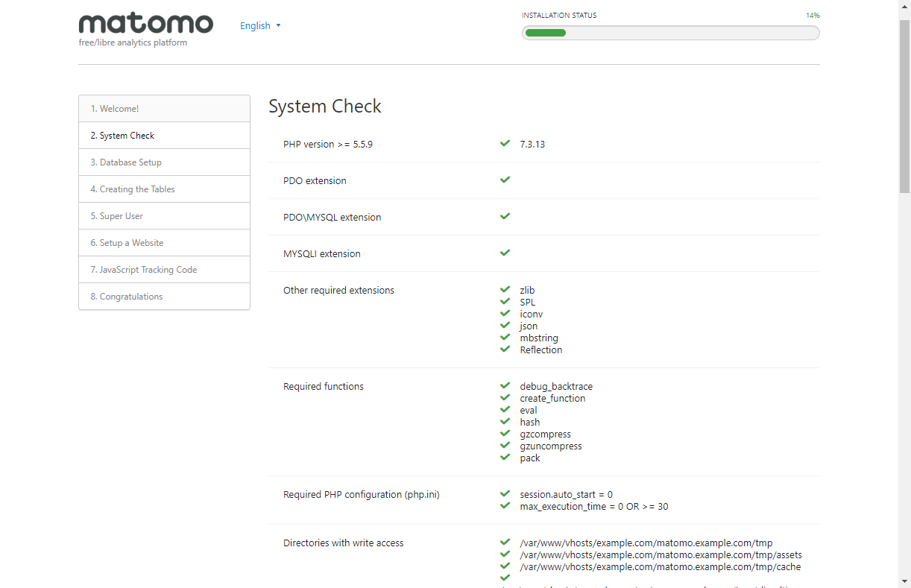Select the System Check step
The height and width of the screenshot is (588, 911).
(x=164, y=136)
